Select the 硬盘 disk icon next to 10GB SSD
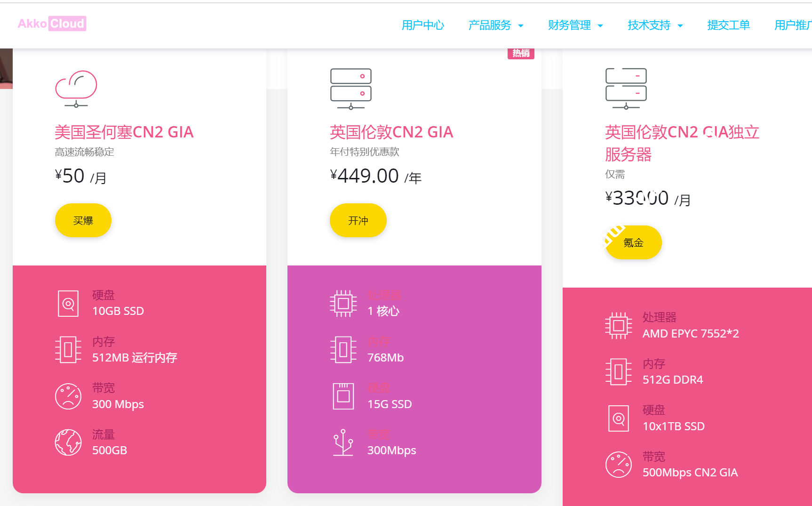 tap(68, 303)
